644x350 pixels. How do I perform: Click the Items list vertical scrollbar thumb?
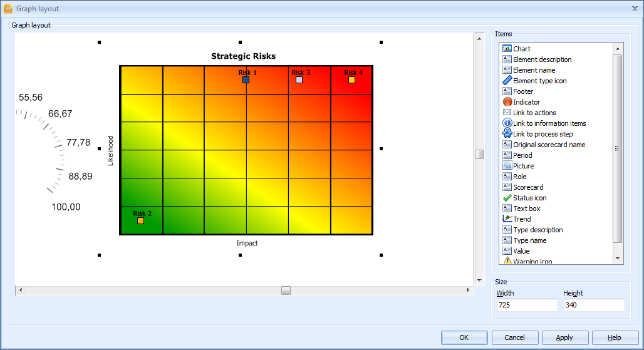pos(617,148)
